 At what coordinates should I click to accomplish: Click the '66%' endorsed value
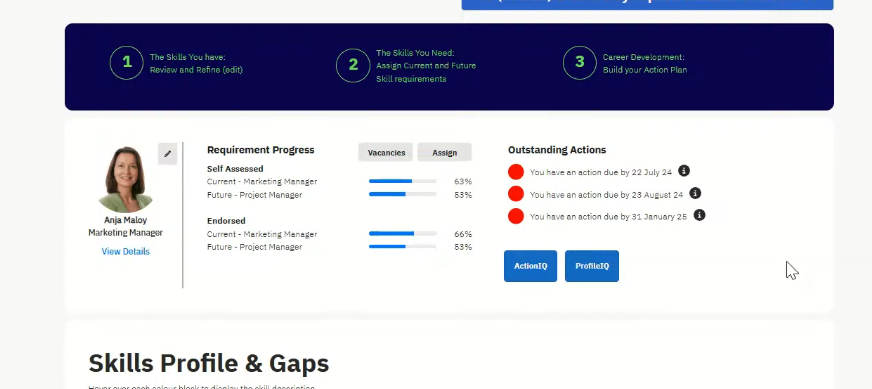click(463, 234)
